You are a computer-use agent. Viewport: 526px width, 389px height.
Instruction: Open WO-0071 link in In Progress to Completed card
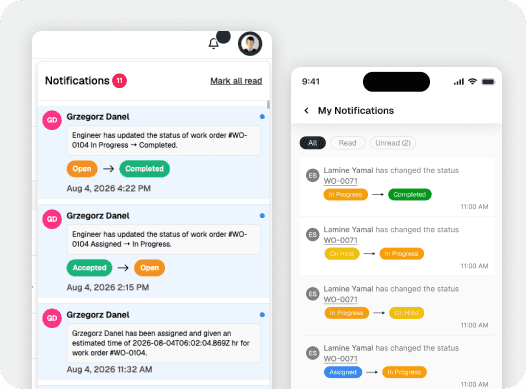point(340,181)
